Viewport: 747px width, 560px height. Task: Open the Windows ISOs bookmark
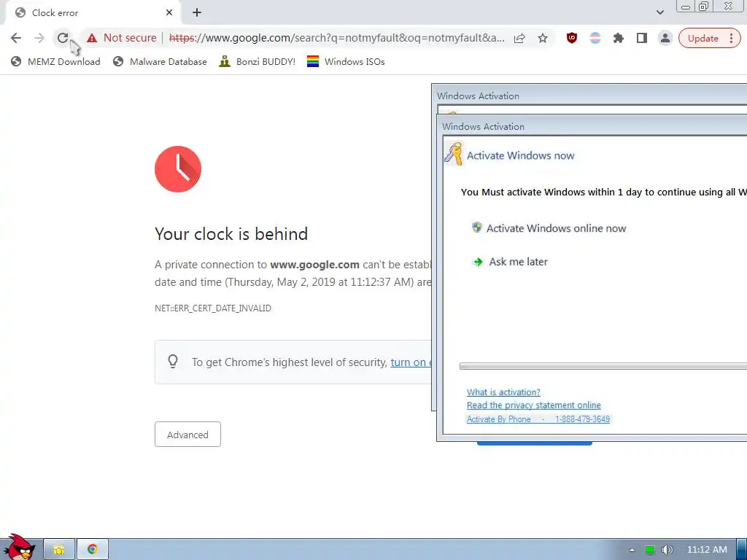[346, 61]
